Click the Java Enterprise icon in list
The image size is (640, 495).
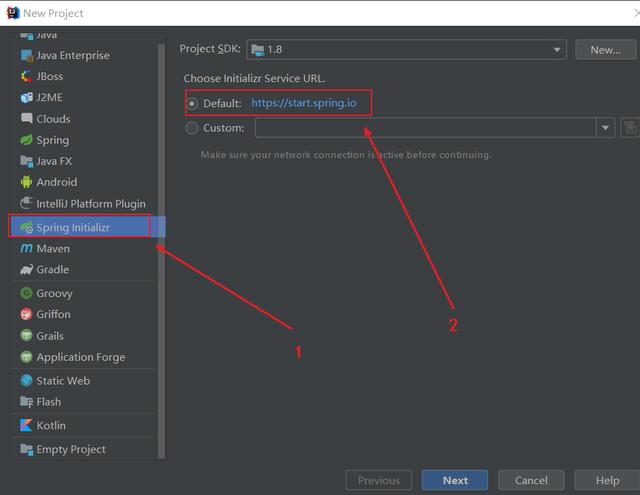(x=27, y=55)
